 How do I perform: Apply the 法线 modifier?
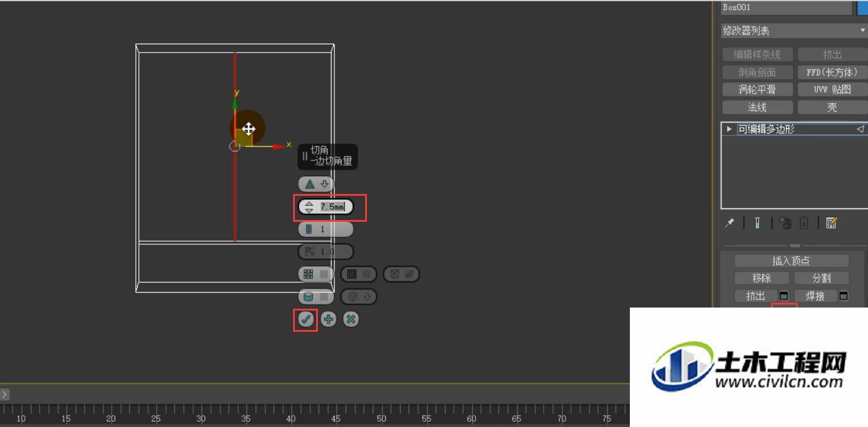click(x=758, y=108)
